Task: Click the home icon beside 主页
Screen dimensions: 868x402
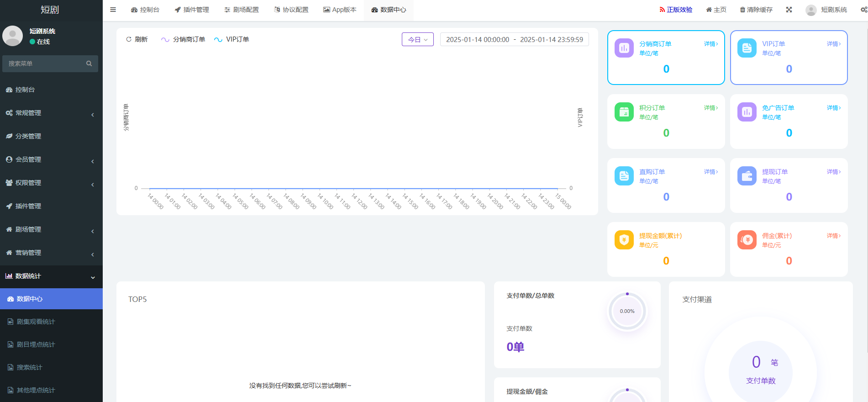Action: (709, 10)
